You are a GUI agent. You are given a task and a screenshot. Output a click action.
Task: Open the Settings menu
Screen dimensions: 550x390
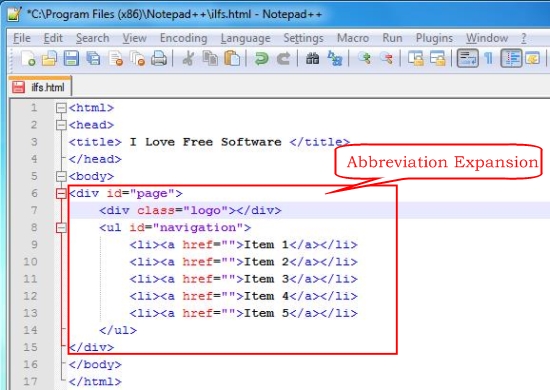[x=303, y=38]
